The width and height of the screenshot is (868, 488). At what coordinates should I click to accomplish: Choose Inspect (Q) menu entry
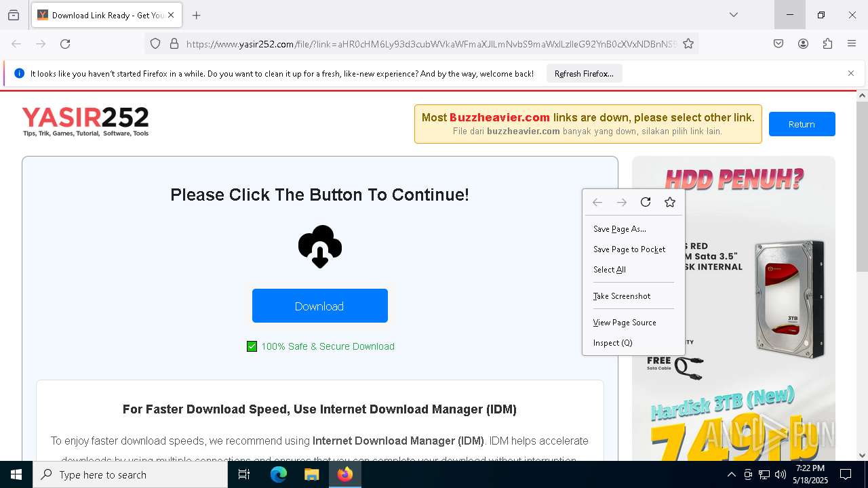click(x=633, y=343)
